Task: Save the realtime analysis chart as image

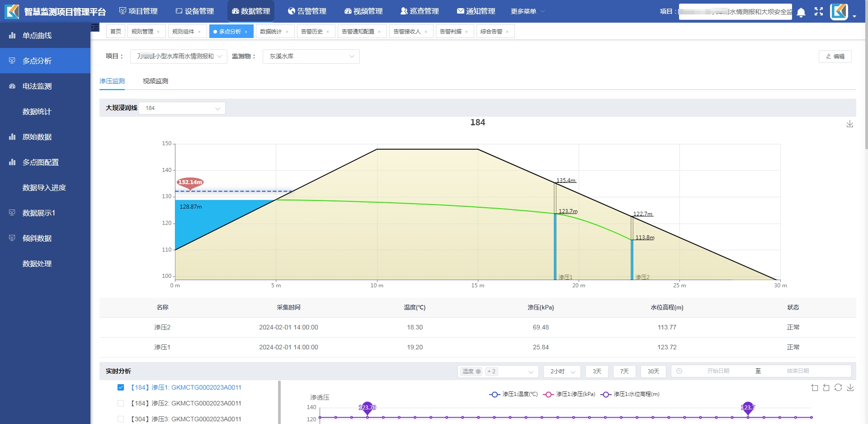Action: click(850, 388)
